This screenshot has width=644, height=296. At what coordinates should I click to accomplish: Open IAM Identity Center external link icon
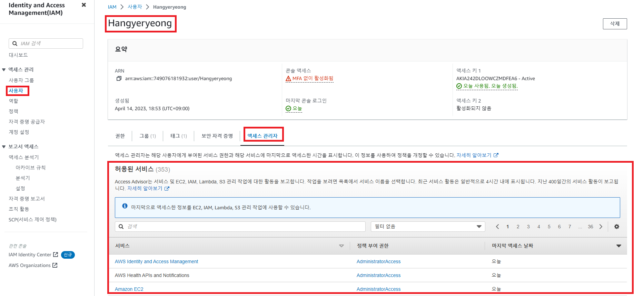pyautogui.click(x=56, y=255)
